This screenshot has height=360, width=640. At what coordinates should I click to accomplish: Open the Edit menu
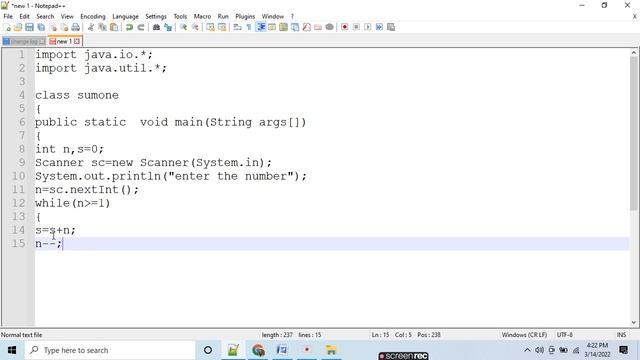[x=24, y=16]
